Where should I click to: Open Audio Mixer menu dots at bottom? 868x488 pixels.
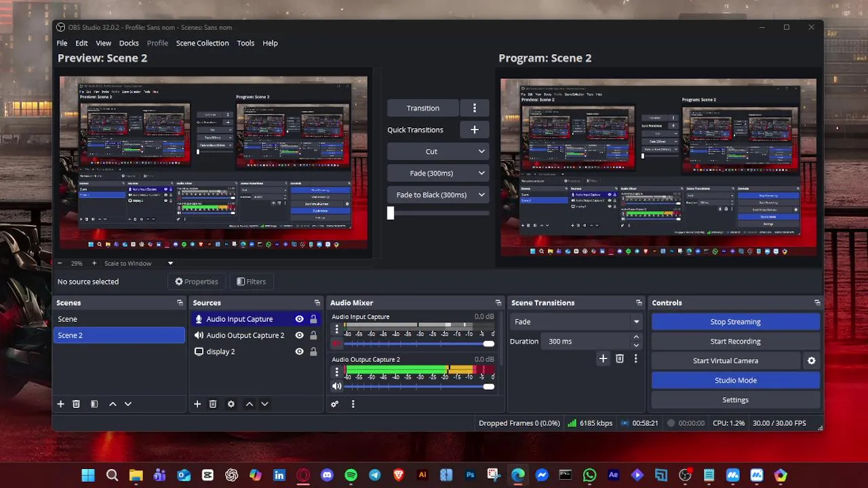point(353,404)
